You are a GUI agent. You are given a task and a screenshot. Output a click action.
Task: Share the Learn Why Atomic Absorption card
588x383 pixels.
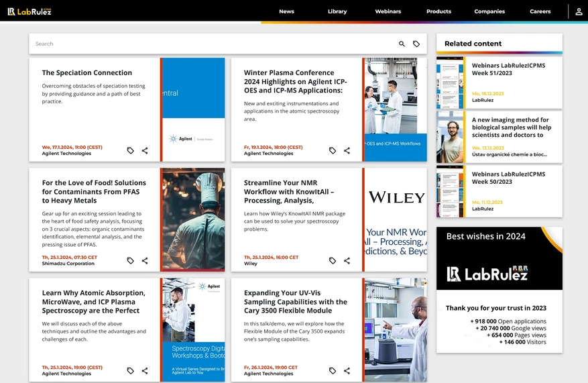pos(145,371)
